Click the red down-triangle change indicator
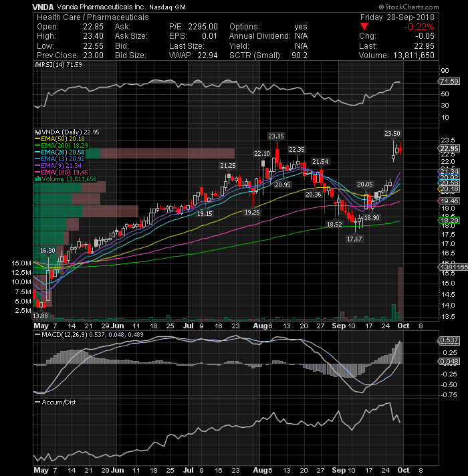The height and width of the screenshot is (476, 468). coord(364,27)
